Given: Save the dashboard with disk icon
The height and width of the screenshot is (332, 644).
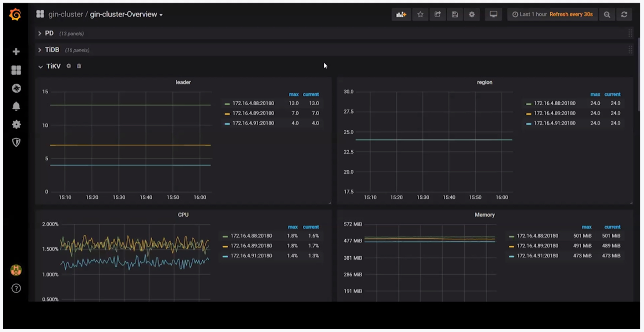Looking at the screenshot, I should pos(455,14).
